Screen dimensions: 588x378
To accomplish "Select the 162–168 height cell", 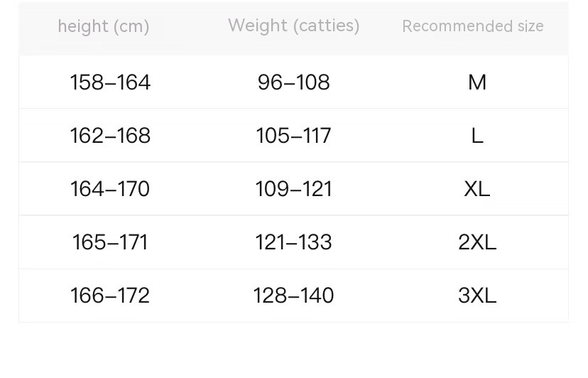I will 110,136.
